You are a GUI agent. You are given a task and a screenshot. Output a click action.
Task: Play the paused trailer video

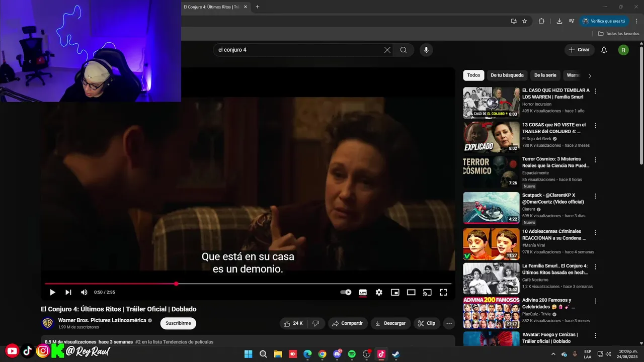52,292
